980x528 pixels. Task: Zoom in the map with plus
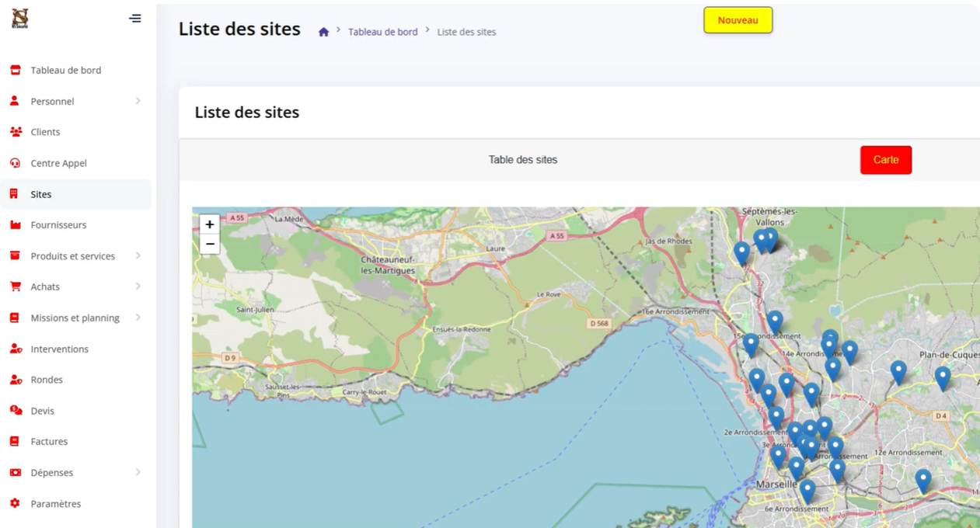point(210,224)
